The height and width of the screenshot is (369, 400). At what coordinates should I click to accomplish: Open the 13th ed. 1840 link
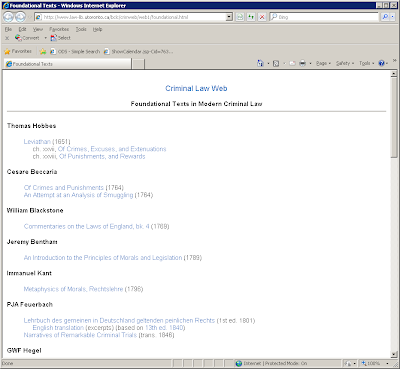[164, 328]
